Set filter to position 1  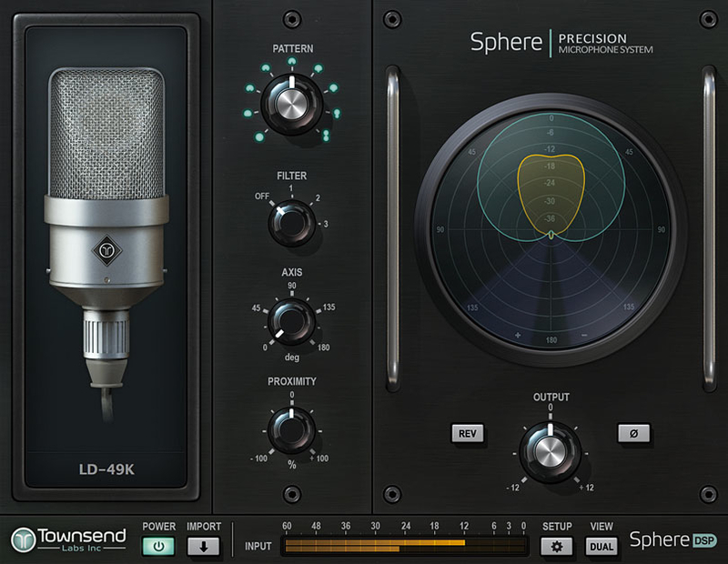(x=291, y=188)
